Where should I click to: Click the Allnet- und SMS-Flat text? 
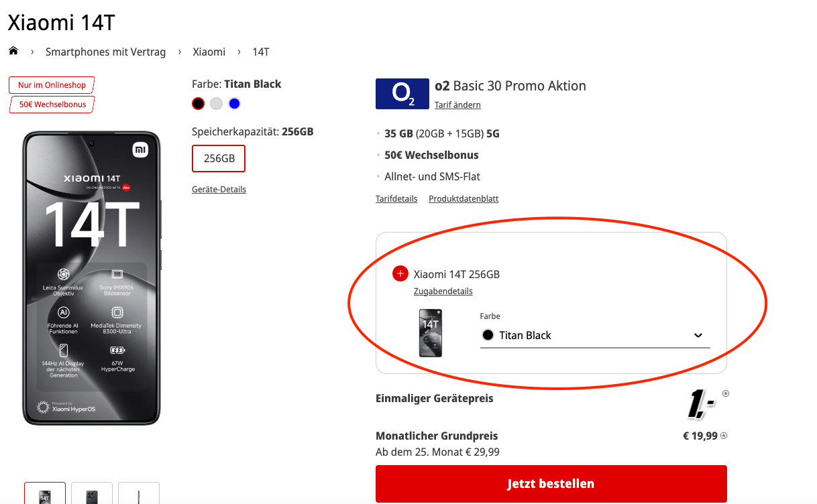[433, 177]
